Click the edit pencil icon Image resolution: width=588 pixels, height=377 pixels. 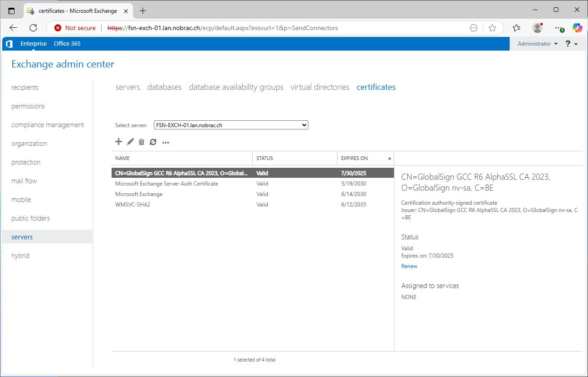pyautogui.click(x=130, y=142)
